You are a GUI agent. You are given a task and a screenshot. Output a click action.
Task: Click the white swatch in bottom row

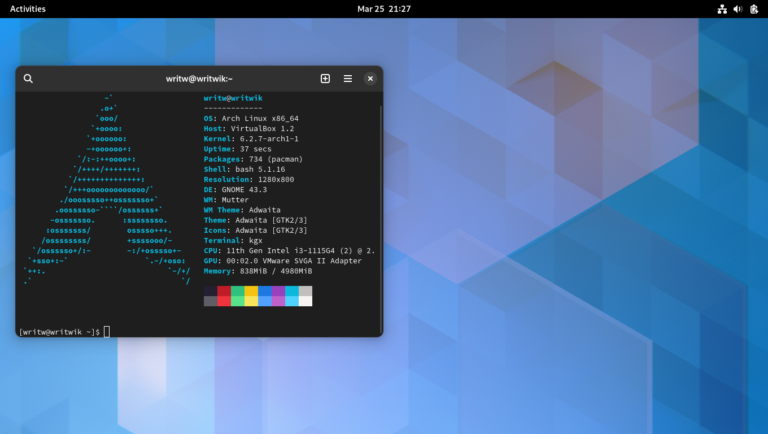tap(305, 301)
